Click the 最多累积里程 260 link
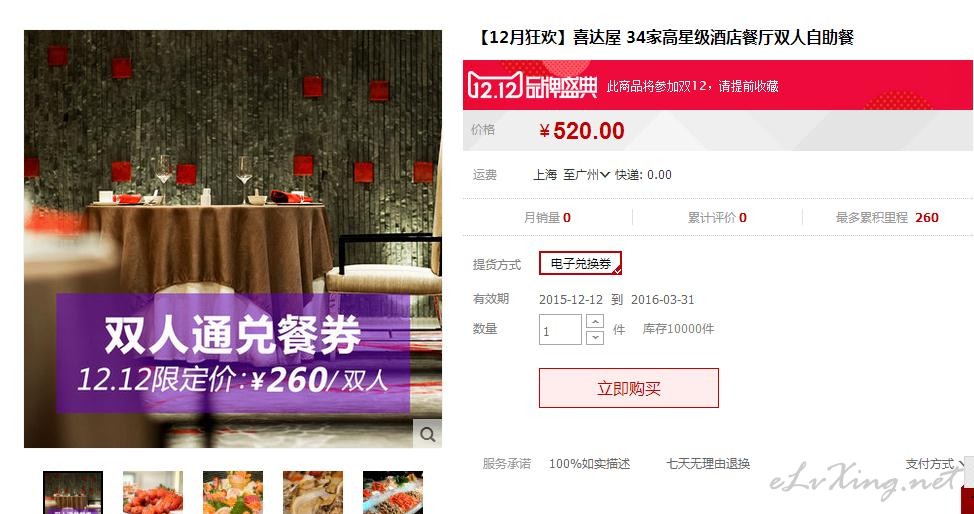974x514 pixels. (887, 218)
